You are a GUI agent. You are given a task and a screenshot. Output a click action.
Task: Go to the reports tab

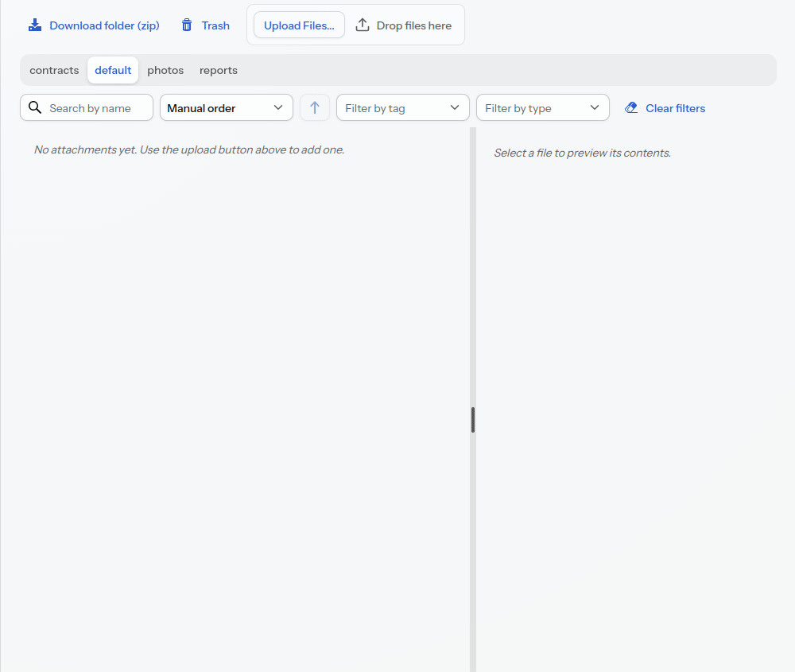point(219,70)
